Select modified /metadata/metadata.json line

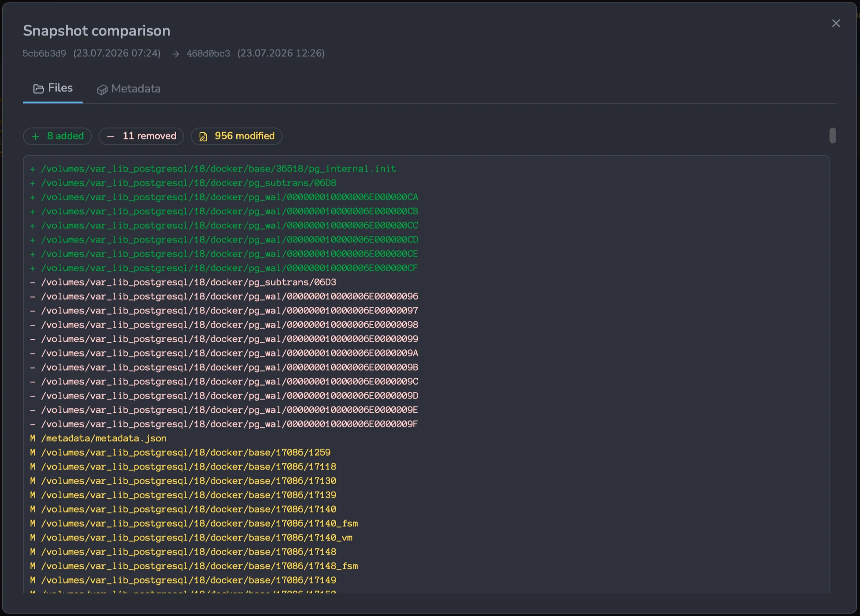pyautogui.click(x=99, y=439)
